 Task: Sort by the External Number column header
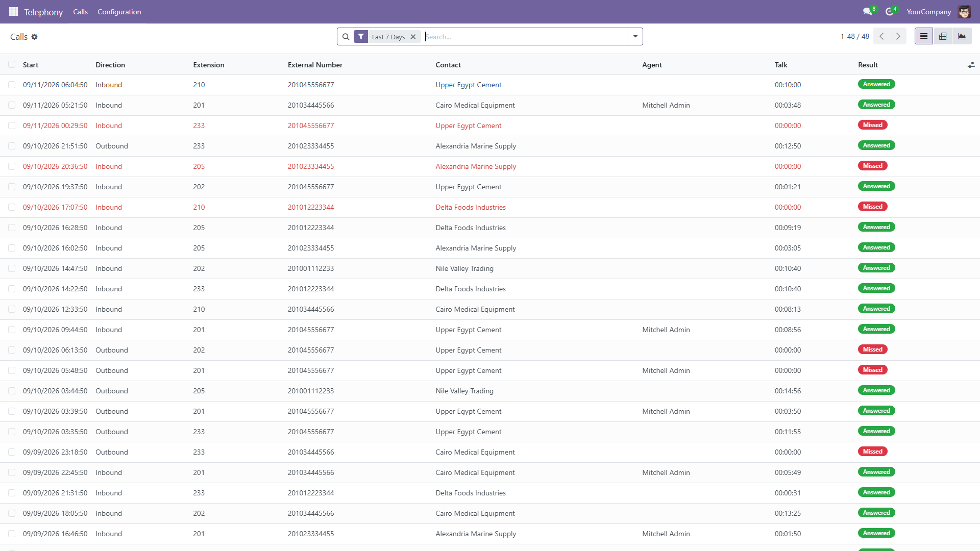(315, 65)
